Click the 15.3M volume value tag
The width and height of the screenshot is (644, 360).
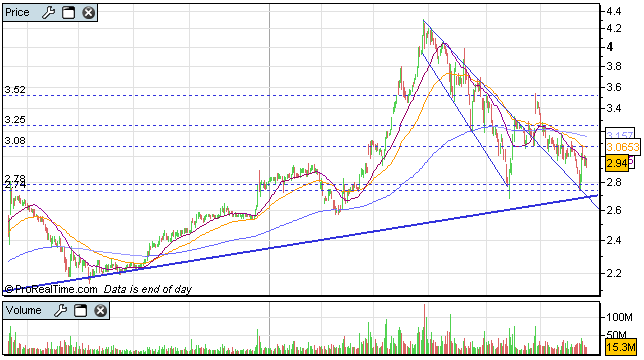point(621,347)
